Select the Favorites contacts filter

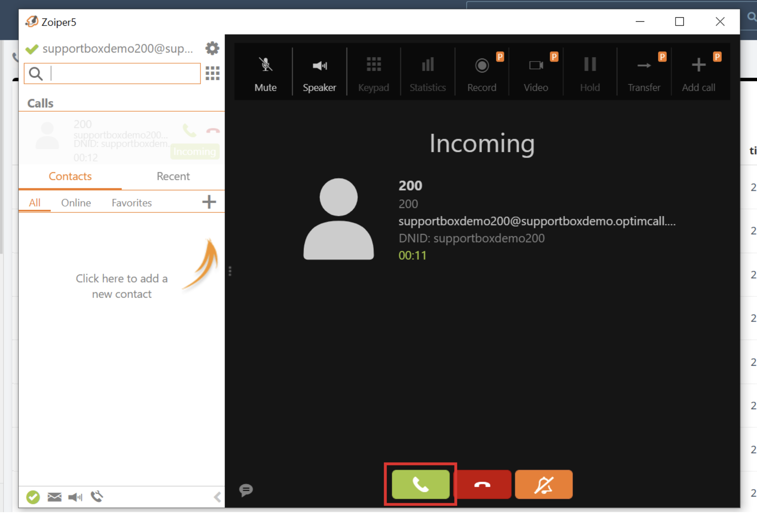click(131, 203)
